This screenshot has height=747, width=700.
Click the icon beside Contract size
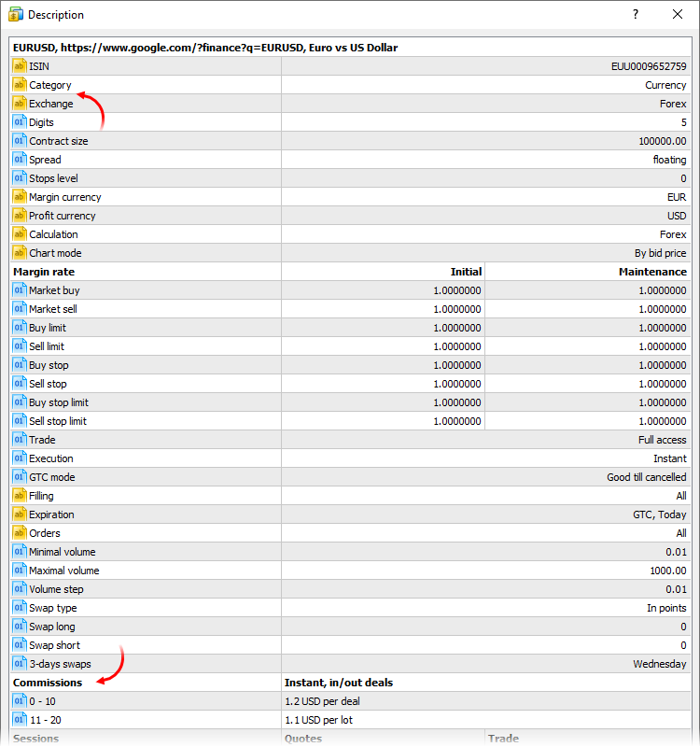(20, 141)
